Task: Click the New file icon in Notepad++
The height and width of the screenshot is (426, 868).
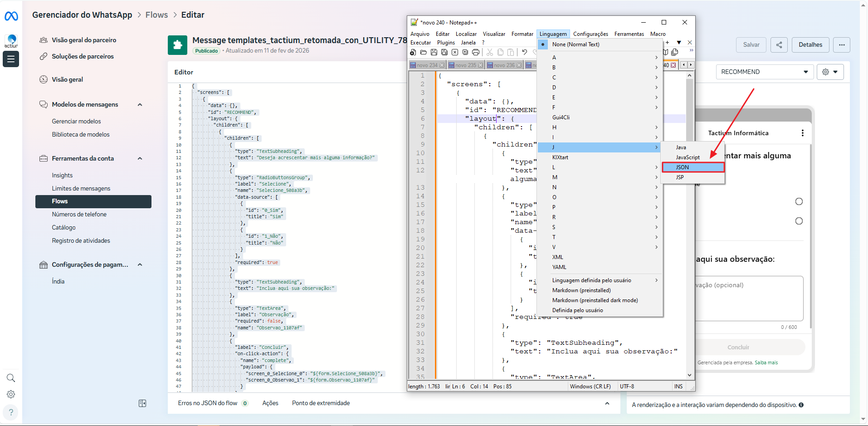Action: click(413, 53)
